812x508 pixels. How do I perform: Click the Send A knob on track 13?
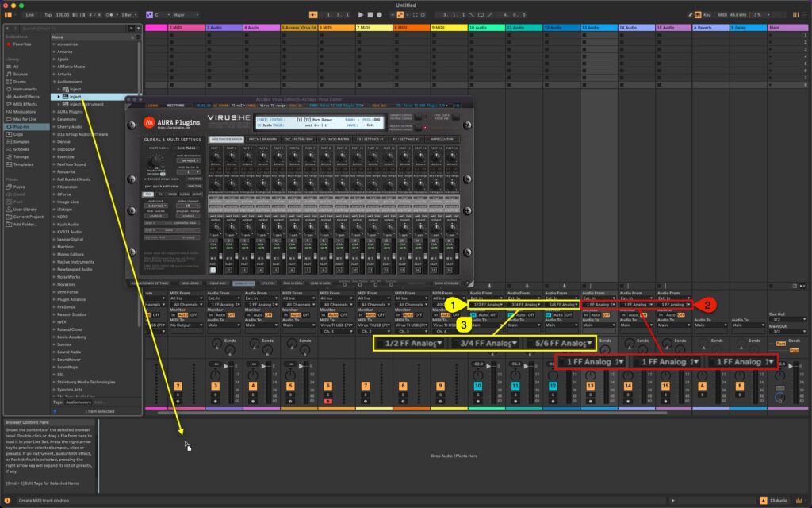[606, 347]
